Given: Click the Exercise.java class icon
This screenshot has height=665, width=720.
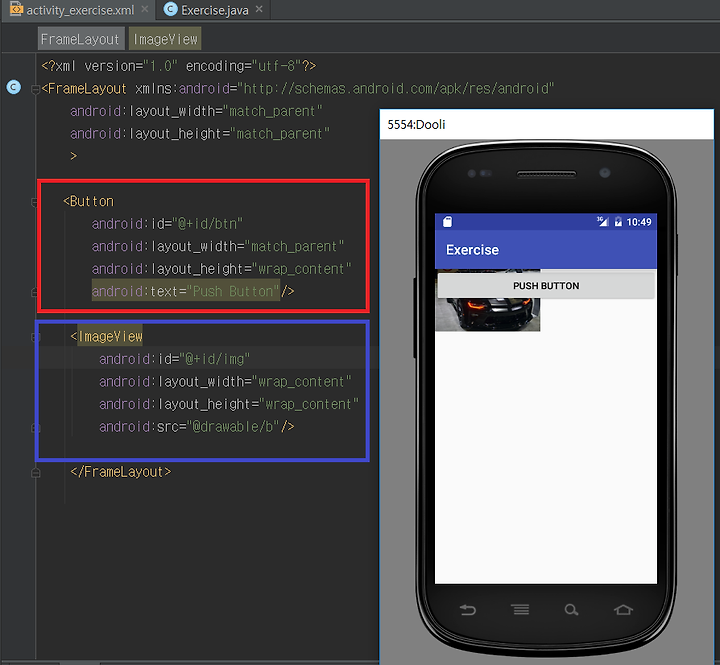Looking at the screenshot, I should 170,9.
